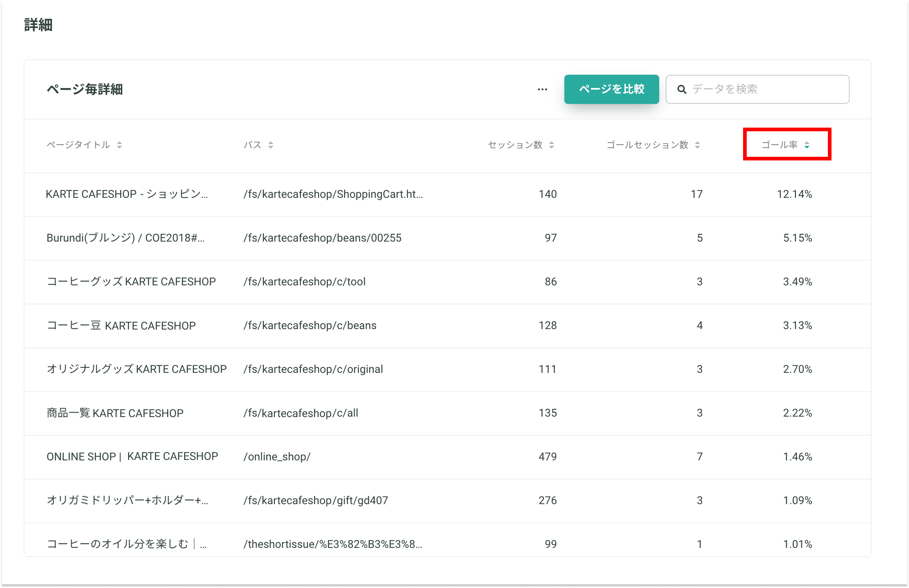909x588 pixels.
Task: Sort by ページタイトル column arrows
Action: point(119,145)
